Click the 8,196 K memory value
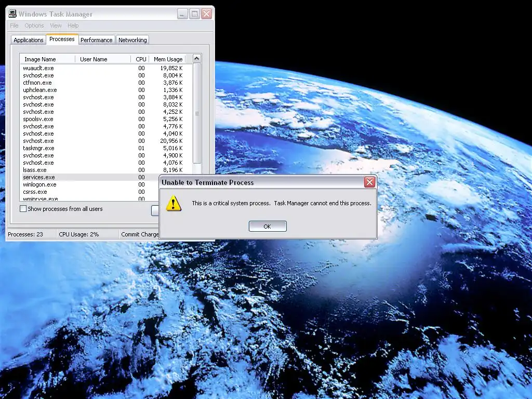This screenshot has width=532, height=399. tap(172, 170)
